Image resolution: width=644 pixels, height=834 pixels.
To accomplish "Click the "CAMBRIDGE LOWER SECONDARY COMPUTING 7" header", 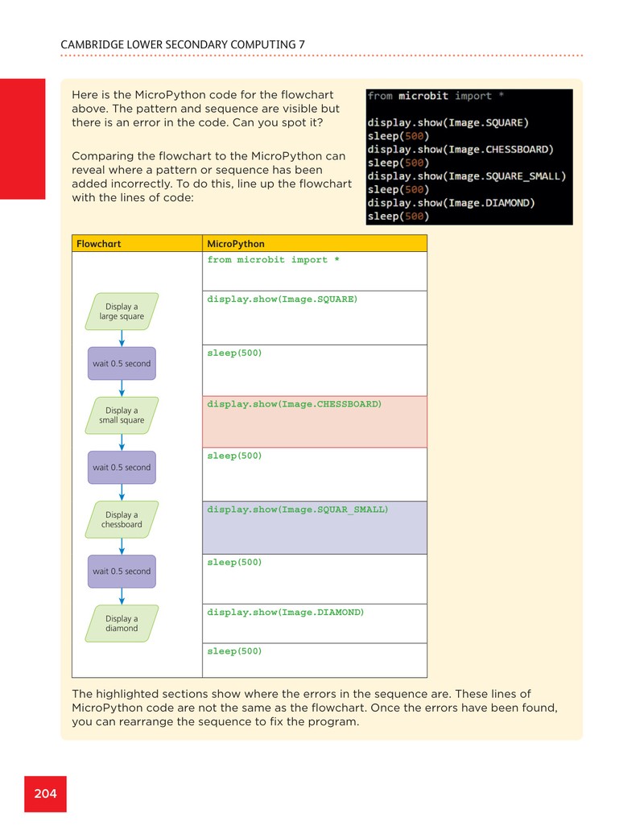I will tap(183, 45).
